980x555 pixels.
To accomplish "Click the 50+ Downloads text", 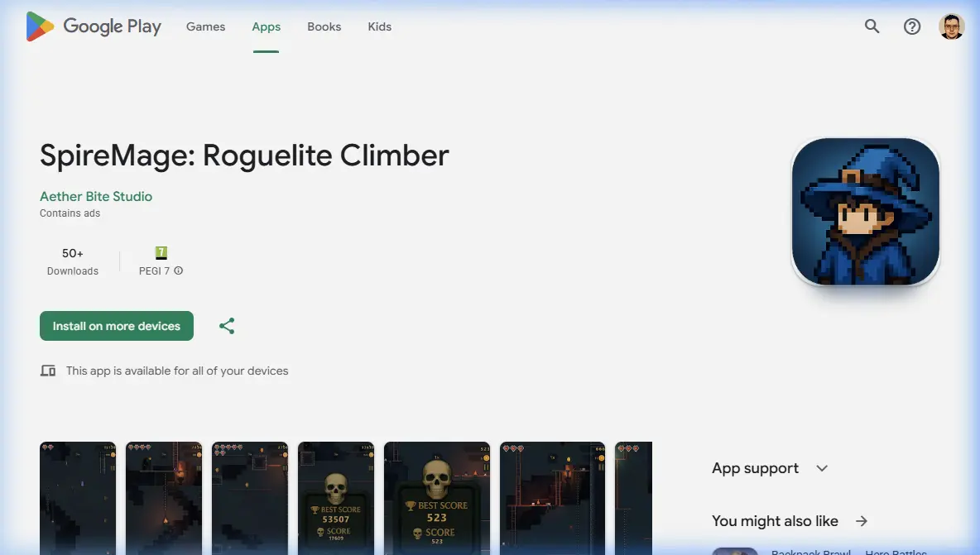I will 73,261.
